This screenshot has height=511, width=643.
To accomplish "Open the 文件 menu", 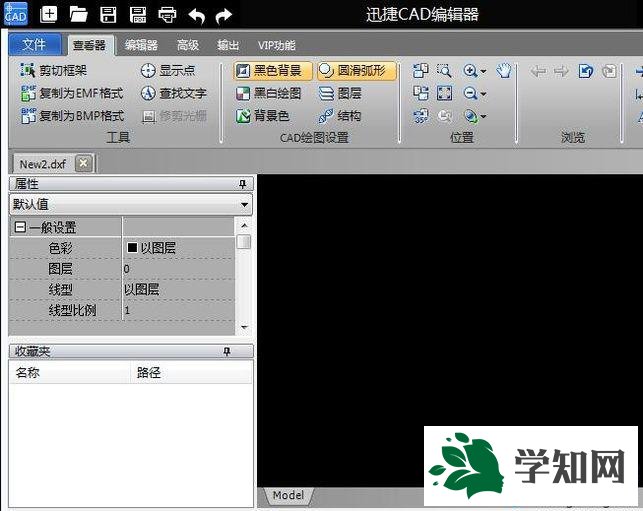I will [34, 44].
